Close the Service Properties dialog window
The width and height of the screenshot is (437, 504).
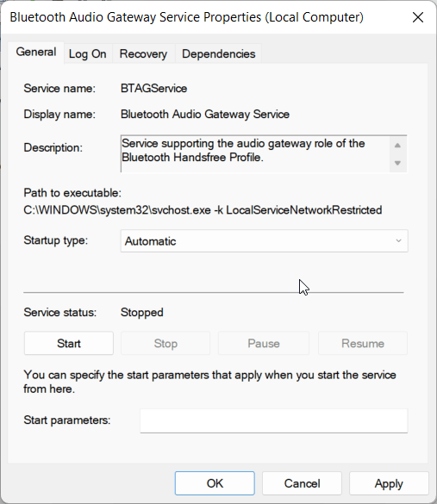coord(418,17)
